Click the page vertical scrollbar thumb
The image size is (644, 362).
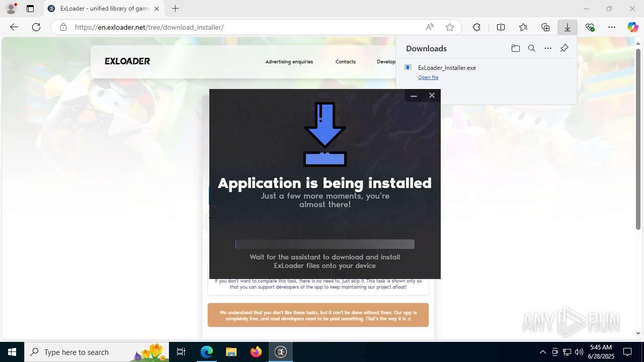[638, 140]
